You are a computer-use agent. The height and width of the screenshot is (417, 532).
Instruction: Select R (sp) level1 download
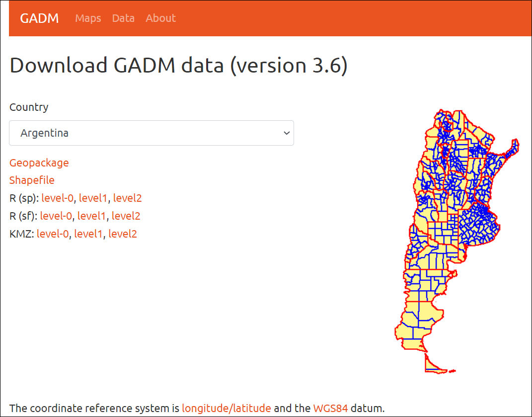pos(93,198)
